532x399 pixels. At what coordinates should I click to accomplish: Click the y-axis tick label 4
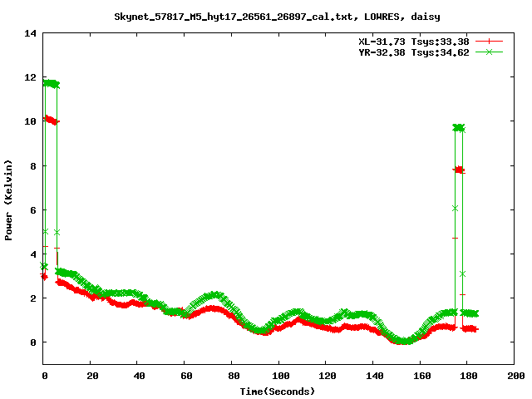(33, 254)
